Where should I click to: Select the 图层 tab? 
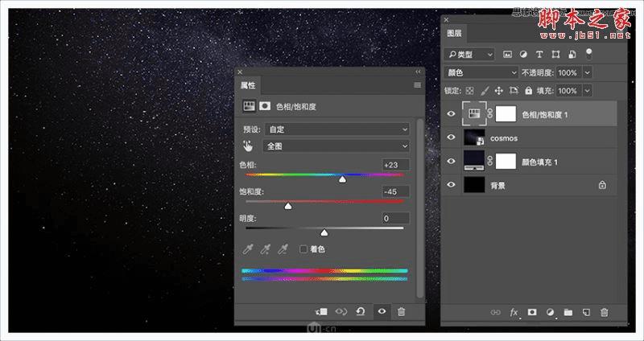(x=454, y=34)
